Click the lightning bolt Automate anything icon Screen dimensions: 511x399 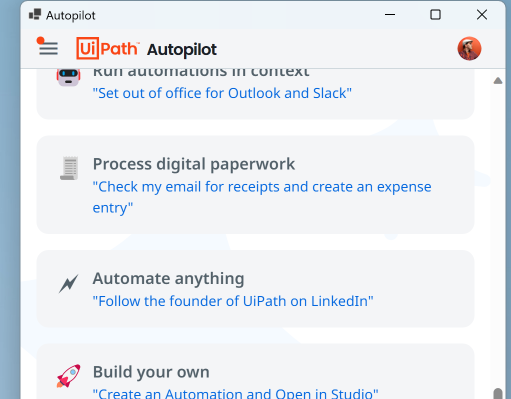point(69,284)
